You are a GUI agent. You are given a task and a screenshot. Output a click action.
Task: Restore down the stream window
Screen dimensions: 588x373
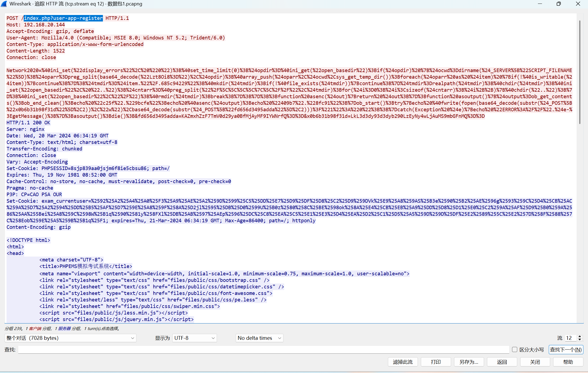[559, 4]
